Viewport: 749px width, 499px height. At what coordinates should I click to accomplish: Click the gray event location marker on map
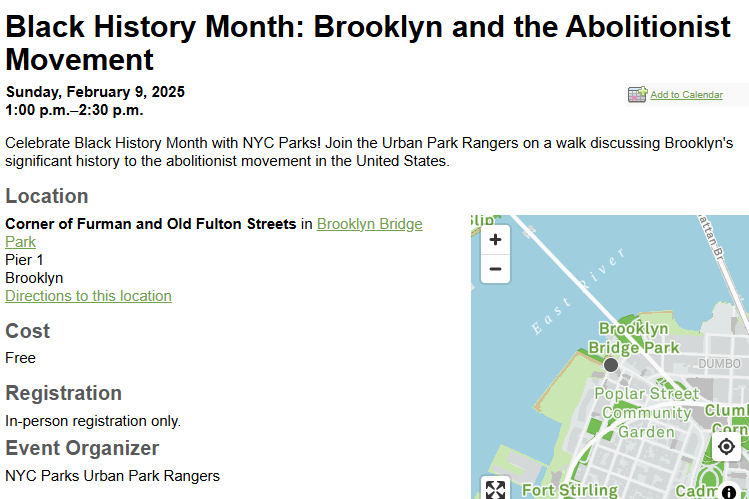point(610,365)
